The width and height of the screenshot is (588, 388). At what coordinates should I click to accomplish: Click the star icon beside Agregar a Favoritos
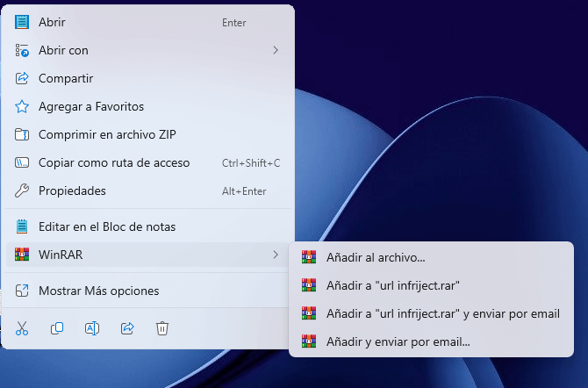click(x=22, y=106)
